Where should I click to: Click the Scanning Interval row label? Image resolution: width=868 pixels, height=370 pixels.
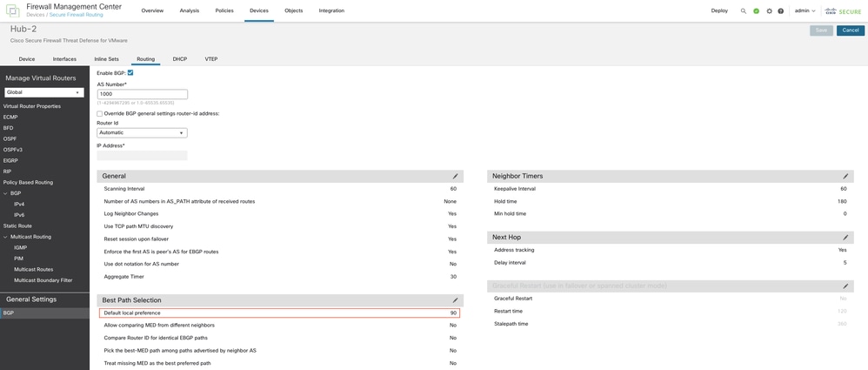124,189
